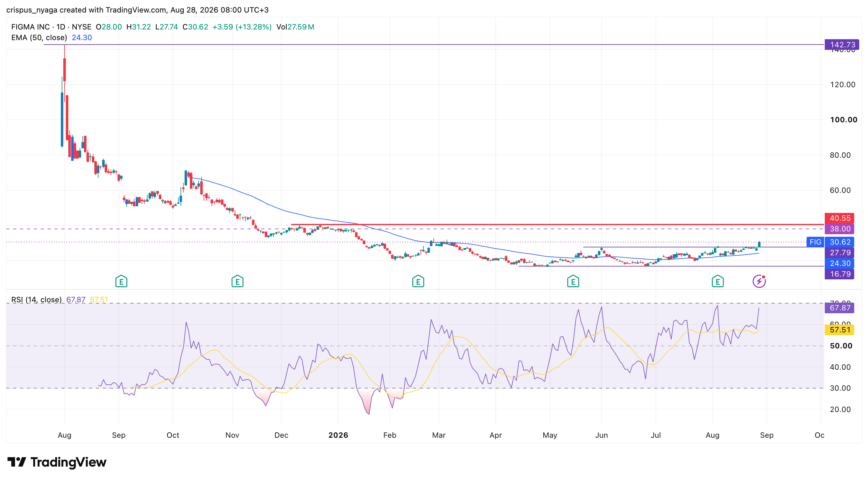Select the 27.79 price tag on the axis
The width and height of the screenshot is (868, 481).
click(x=839, y=253)
